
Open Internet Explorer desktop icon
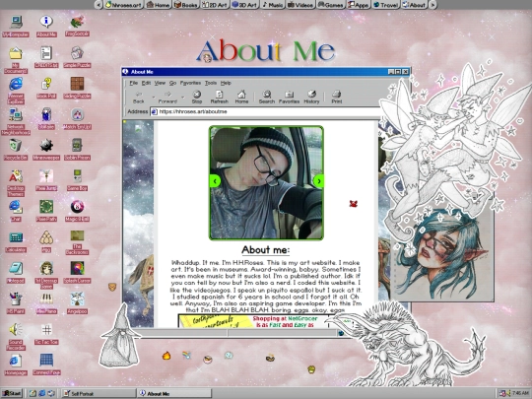point(16,91)
